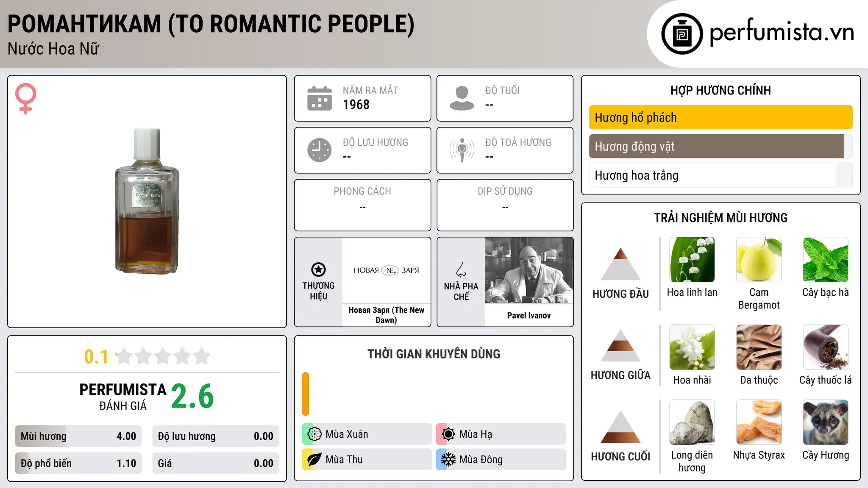The width and height of the screenshot is (868, 488).
Task: Click the Nước Hoa Nữ subtitle
Action: pos(53,49)
